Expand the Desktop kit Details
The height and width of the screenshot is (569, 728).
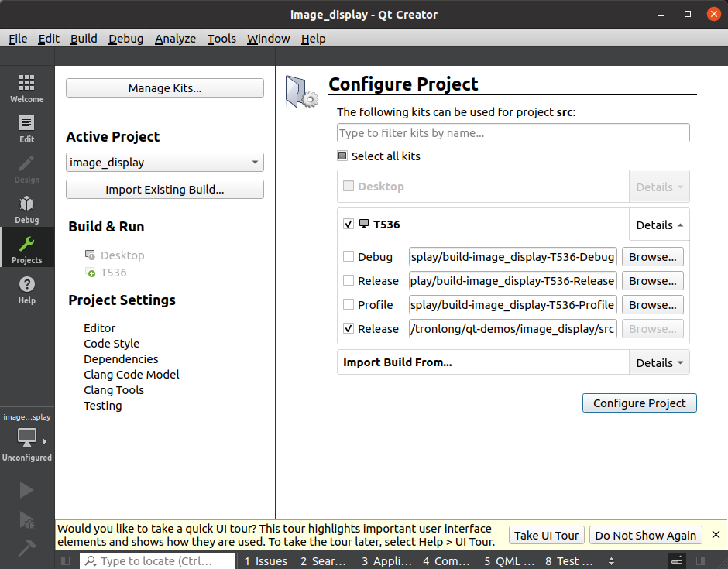(x=659, y=187)
